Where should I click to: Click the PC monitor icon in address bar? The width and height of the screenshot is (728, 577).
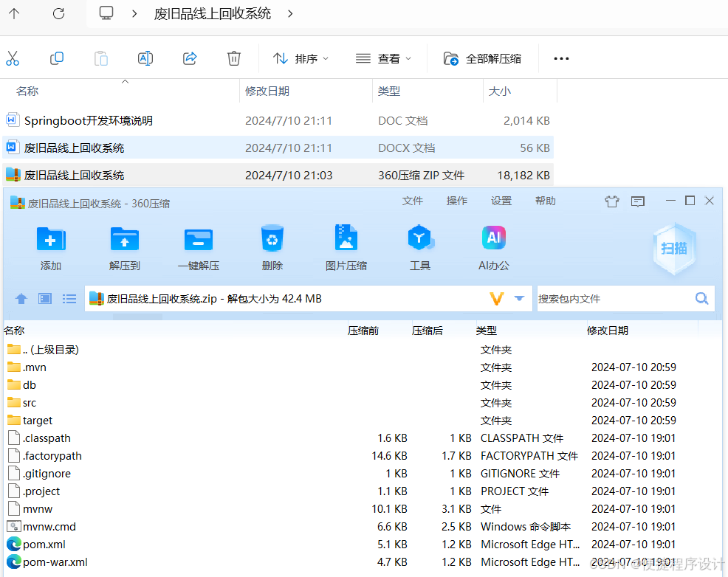[106, 13]
